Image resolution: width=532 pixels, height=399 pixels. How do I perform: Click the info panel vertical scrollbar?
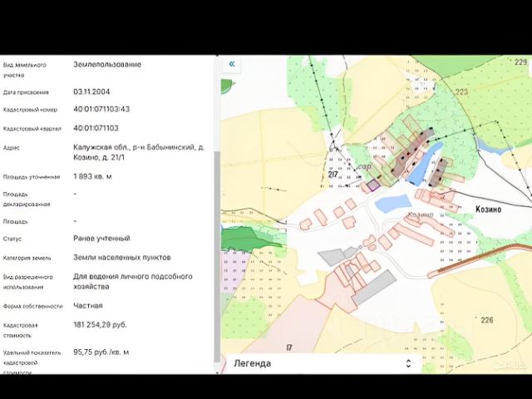(x=217, y=256)
